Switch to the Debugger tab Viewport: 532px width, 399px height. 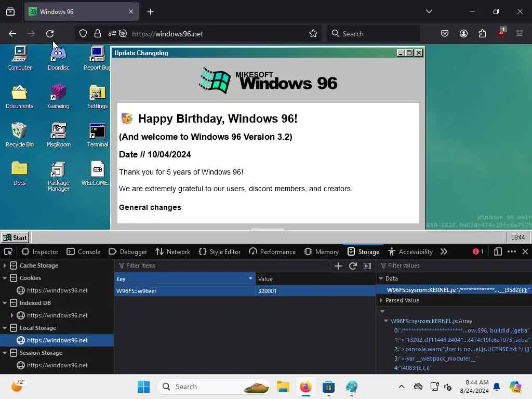pyautogui.click(x=128, y=252)
